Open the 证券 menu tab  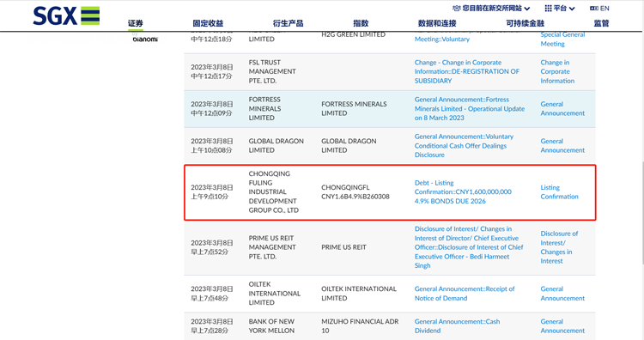(135, 23)
